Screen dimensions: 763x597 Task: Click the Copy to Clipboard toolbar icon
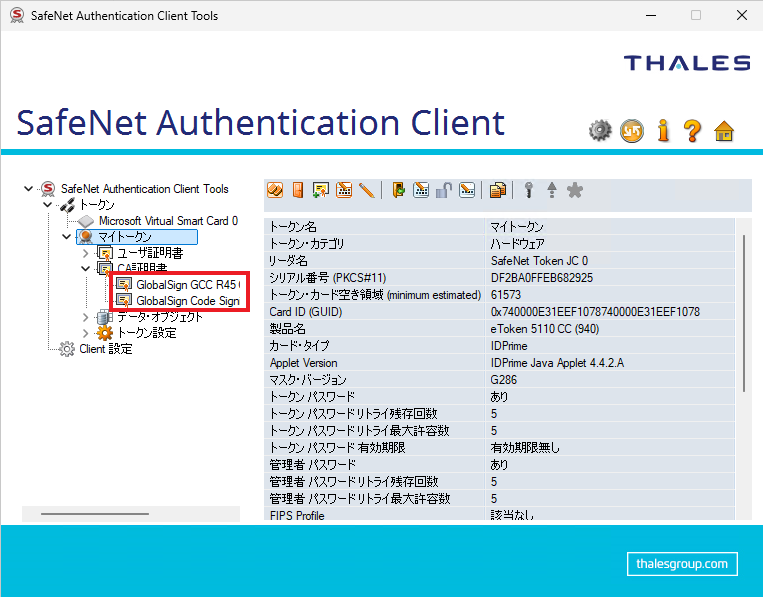click(x=497, y=190)
